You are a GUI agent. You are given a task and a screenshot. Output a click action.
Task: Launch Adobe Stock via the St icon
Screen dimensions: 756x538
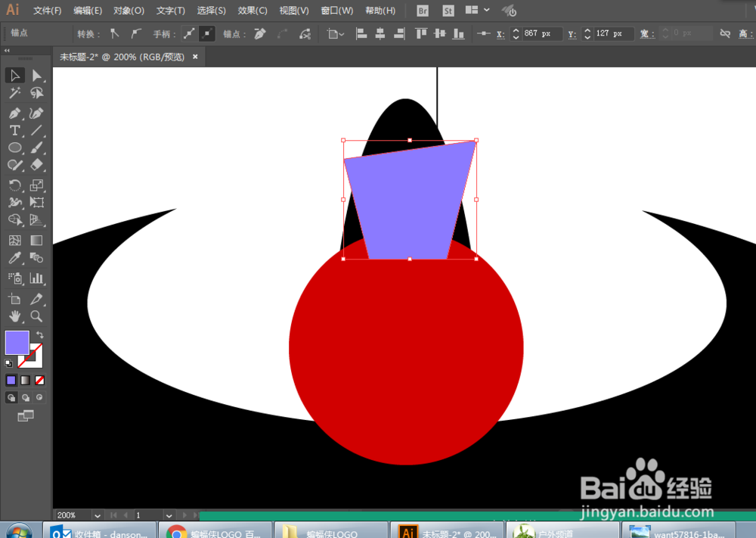(x=447, y=11)
